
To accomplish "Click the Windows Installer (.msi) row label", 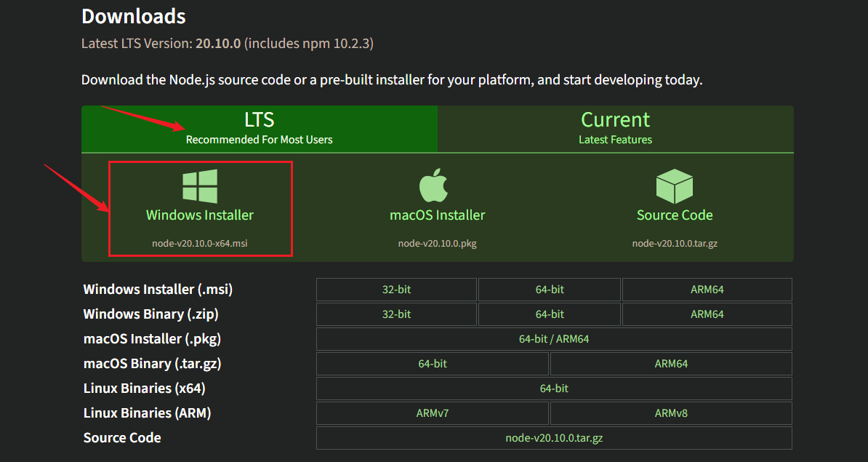I will click(x=158, y=289).
